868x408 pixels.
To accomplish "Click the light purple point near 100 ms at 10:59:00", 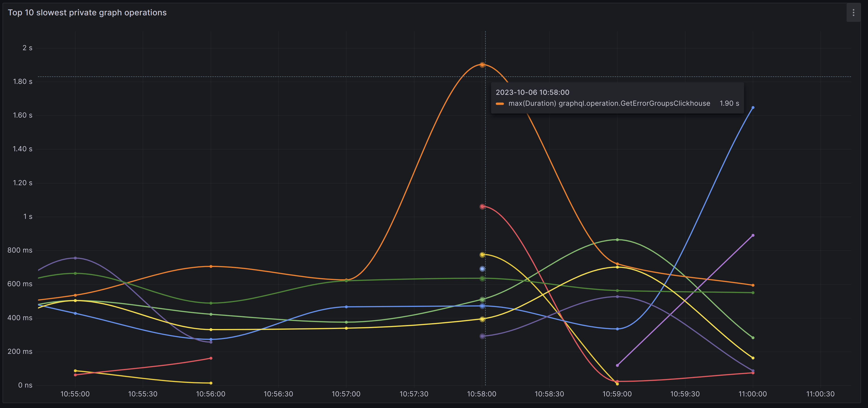I will click(617, 365).
